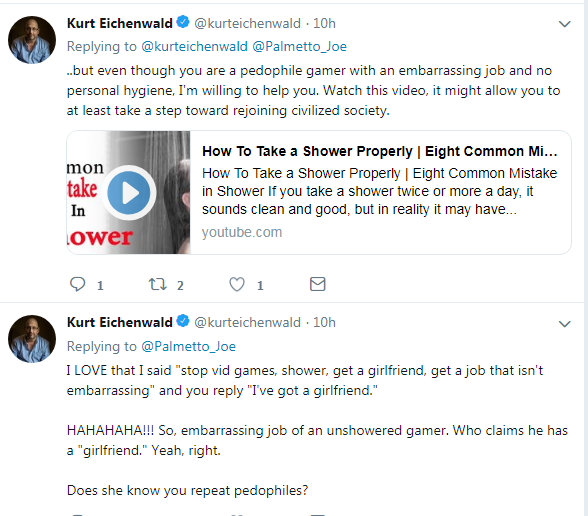This screenshot has width=588, height=516.
Task: Click youtube.com domain in link card
Action: tap(242, 232)
